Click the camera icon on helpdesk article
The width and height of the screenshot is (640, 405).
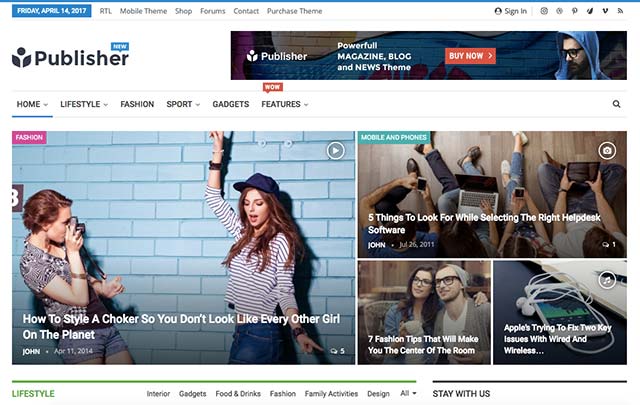click(x=606, y=150)
